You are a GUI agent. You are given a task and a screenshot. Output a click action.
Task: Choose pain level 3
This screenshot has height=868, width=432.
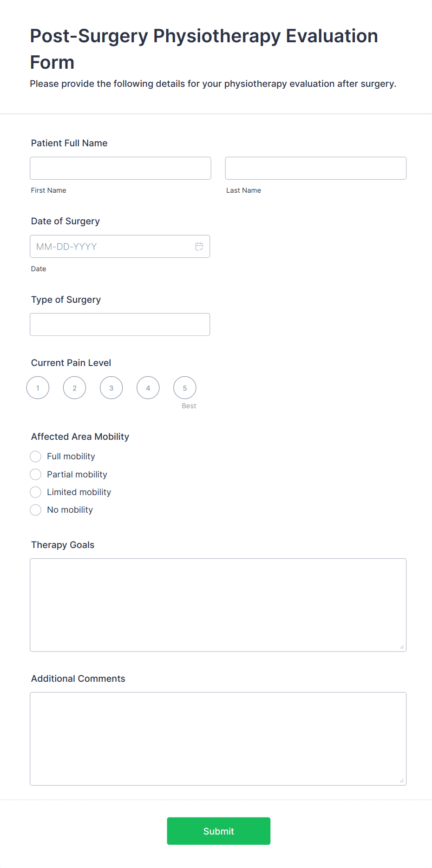pyautogui.click(x=111, y=388)
